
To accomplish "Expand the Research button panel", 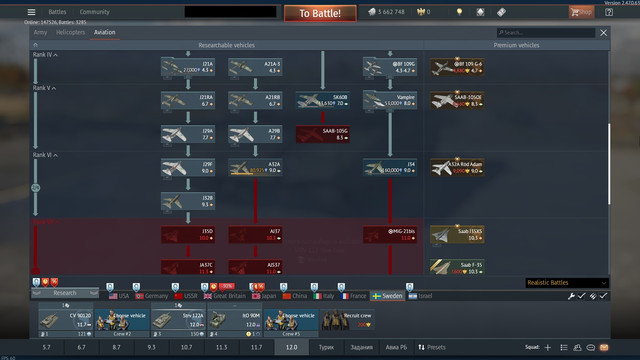I will tap(65, 293).
